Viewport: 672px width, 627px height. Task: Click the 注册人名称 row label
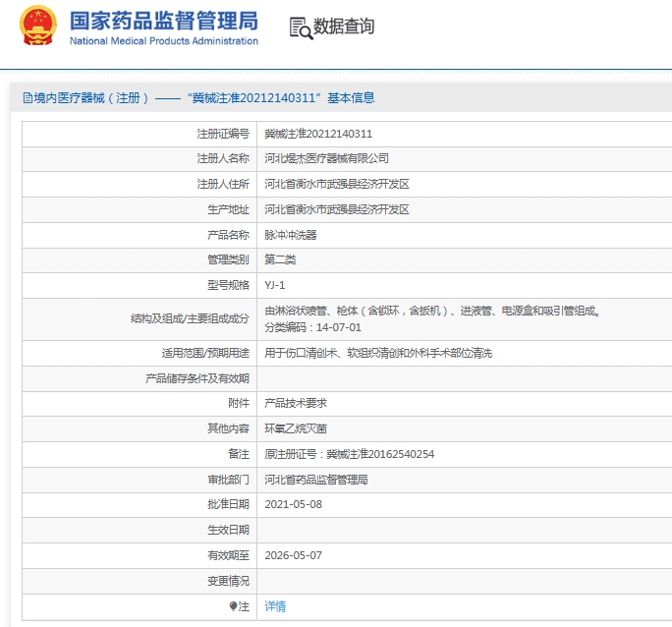click(x=223, y=158)
